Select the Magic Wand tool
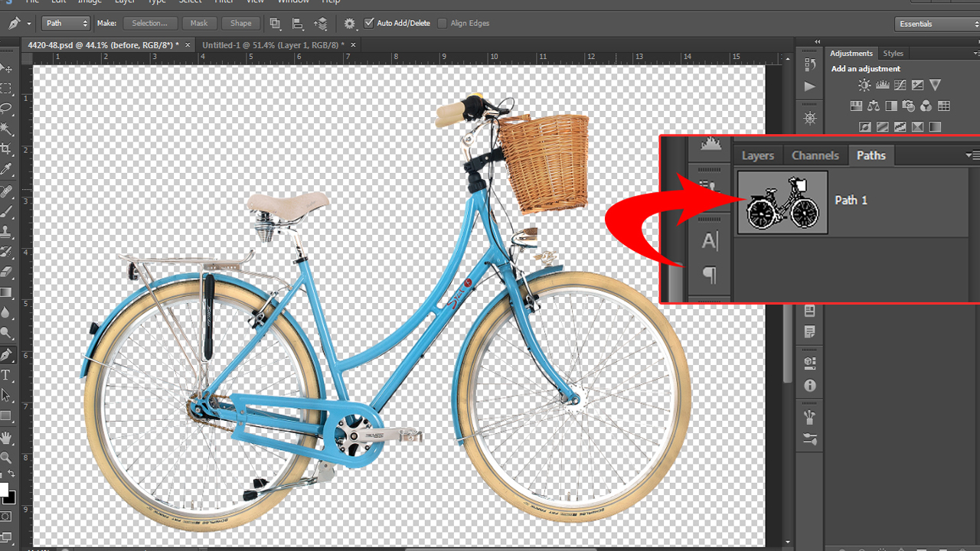Viewport: 980px width, 551px height. [6, 129]
